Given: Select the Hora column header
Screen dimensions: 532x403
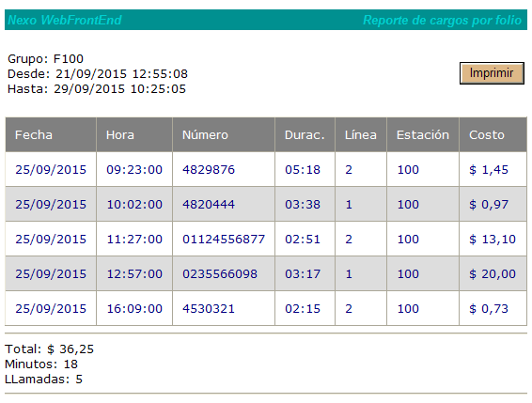Looking at the screenshot, I should point(134,134).
